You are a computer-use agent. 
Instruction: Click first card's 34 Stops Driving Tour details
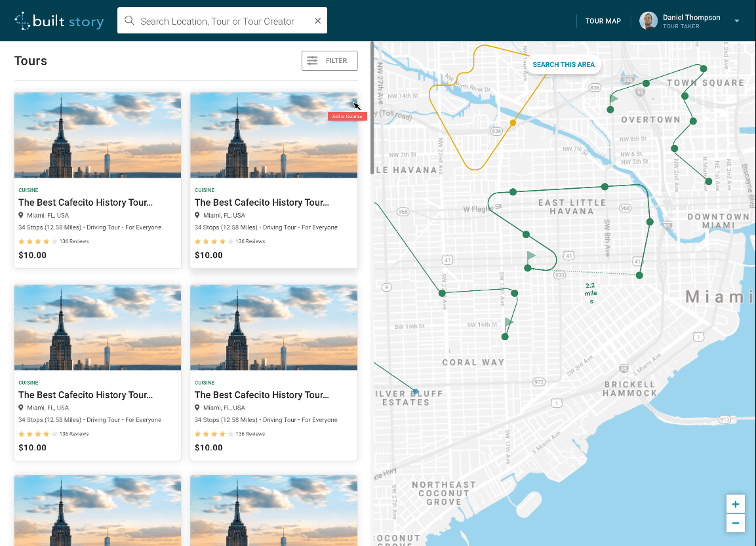click(90, 227)
